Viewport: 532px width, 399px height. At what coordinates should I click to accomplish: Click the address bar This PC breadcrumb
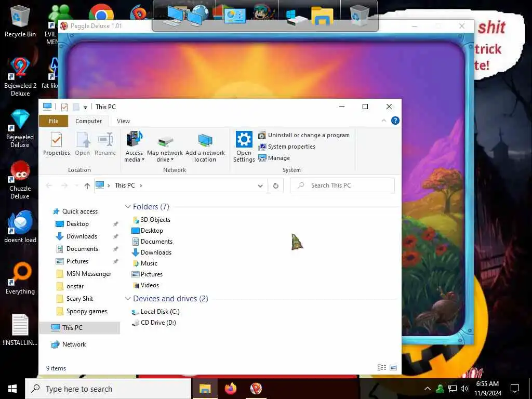coord(125,185)
